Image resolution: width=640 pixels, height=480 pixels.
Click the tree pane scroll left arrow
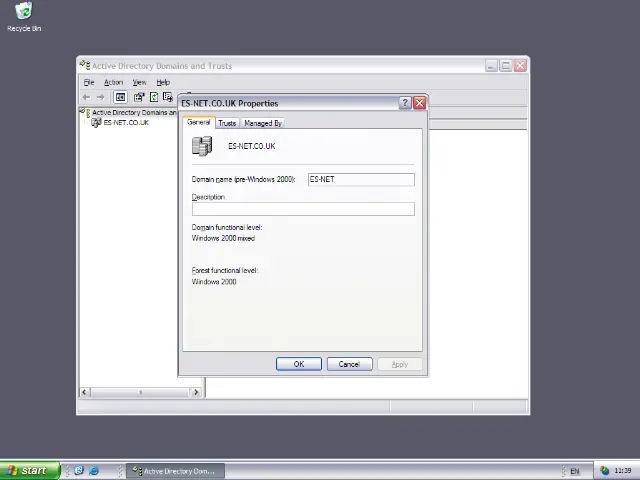[x=84, y=392]
